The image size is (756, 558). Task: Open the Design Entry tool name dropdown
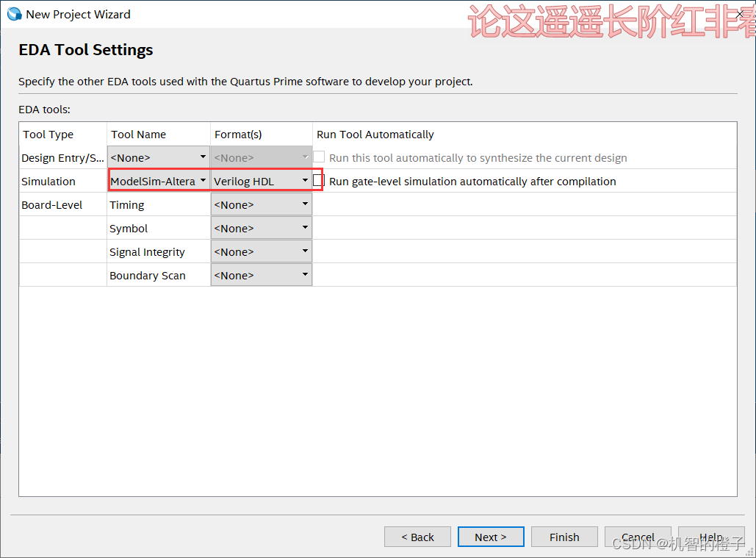point(158,157)
